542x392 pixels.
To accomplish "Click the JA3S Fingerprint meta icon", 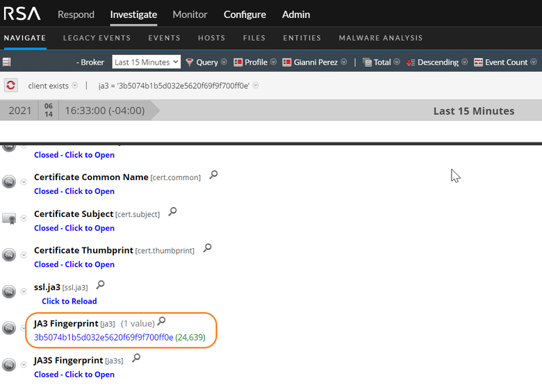I will click(9, 365).
